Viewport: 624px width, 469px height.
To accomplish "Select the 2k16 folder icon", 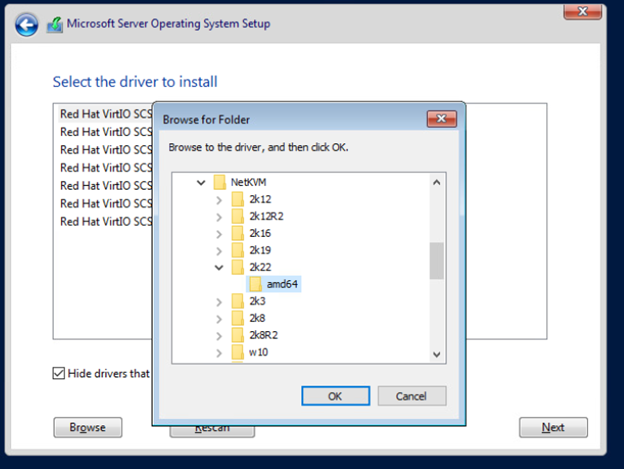I will 237,233.
